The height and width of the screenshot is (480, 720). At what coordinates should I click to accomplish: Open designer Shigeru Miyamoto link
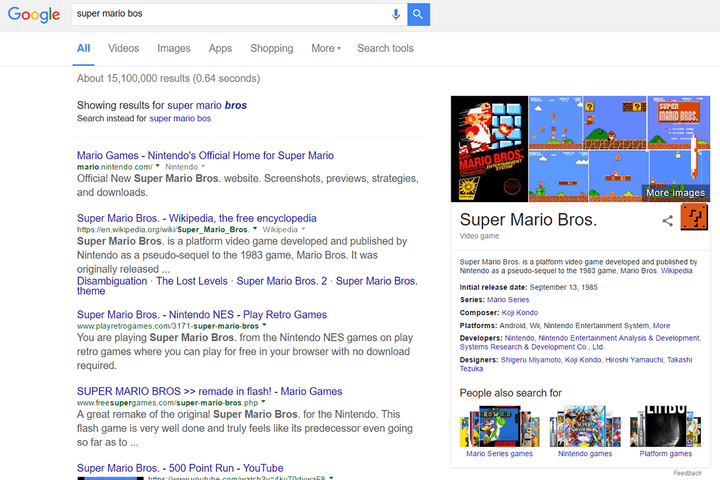(x=530, y=360)
